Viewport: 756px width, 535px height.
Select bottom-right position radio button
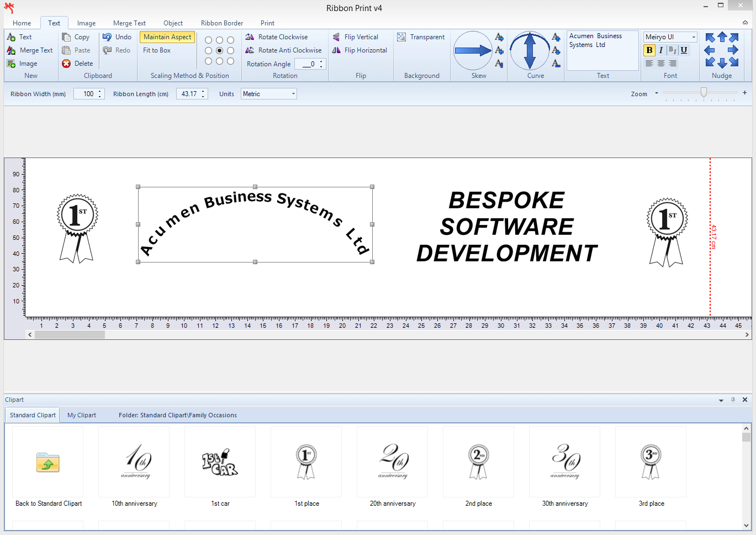pyautogui.click(x=231, y=61)
